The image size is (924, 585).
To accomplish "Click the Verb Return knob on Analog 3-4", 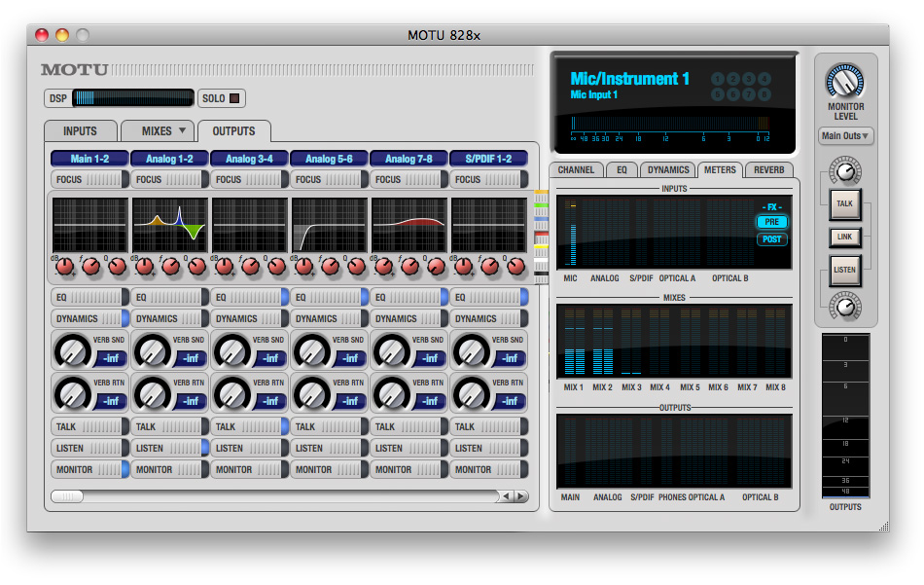I will pyautogui.click(x=231, y=392).
